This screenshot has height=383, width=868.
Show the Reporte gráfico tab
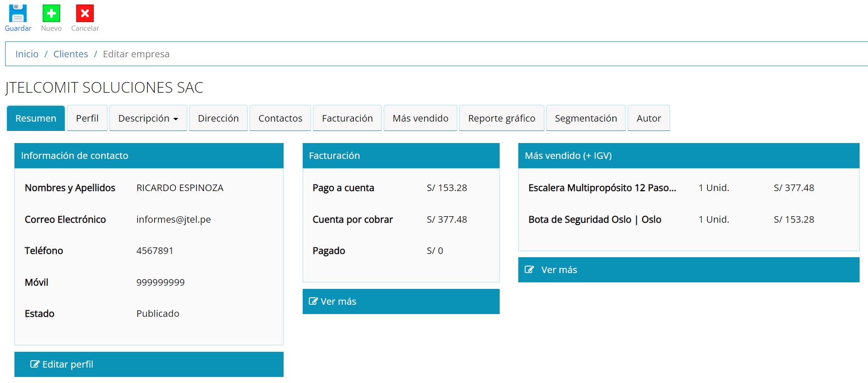click(x=502, y=118)
